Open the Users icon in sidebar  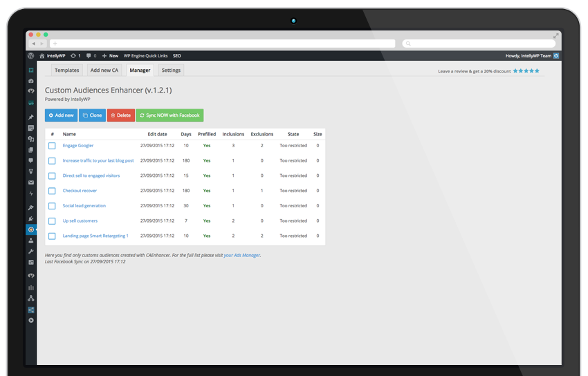31,241
